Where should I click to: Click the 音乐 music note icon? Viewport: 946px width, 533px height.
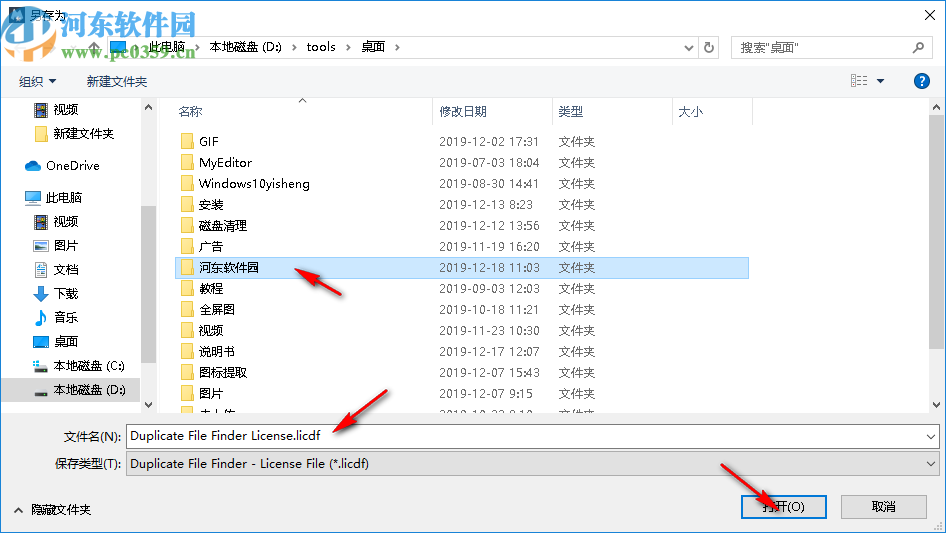[x=40, y=318]
